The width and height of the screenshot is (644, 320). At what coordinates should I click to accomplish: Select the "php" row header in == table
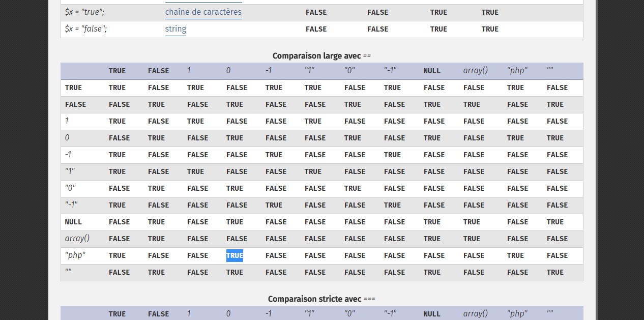pos(75,255)
